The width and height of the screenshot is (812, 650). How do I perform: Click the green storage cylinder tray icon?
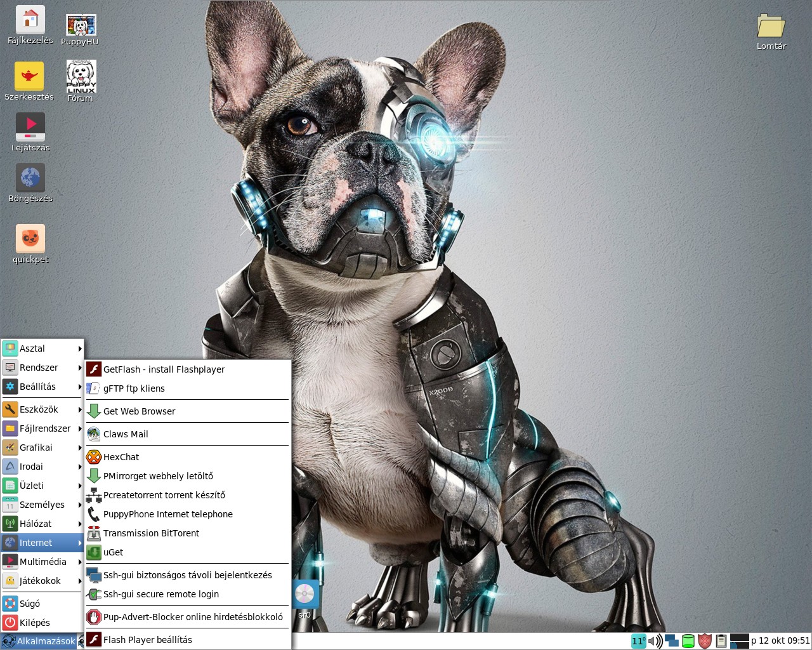point(688,641)
